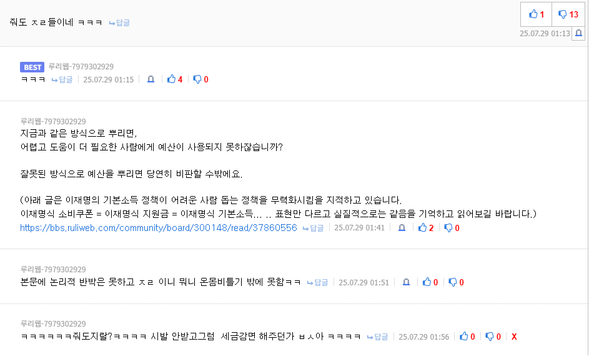Open the bbs.ruliweb.com board link

159,228
